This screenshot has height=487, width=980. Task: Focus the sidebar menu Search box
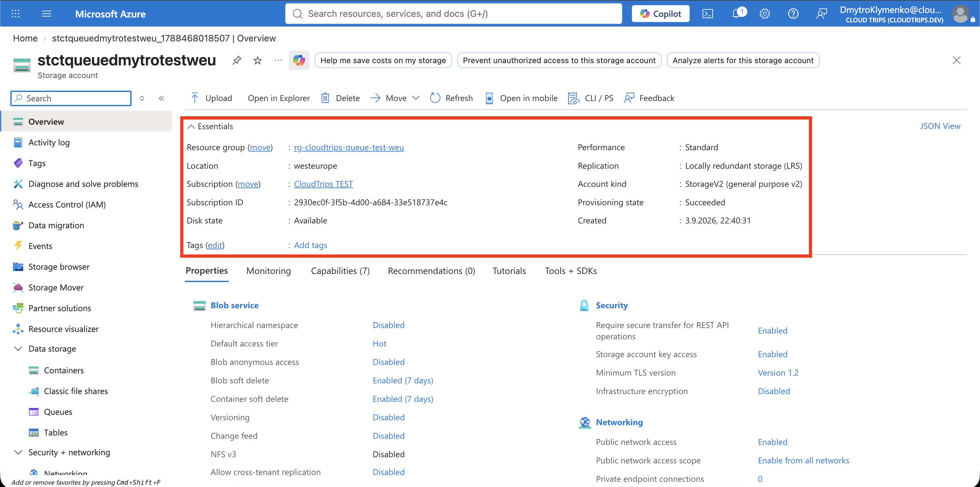click(x=71, y=98)
